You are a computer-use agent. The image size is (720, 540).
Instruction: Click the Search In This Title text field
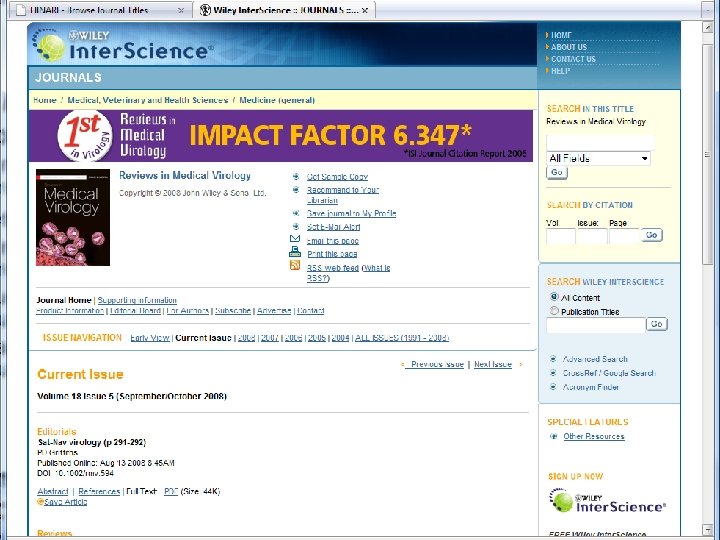(x=600, y=142)
